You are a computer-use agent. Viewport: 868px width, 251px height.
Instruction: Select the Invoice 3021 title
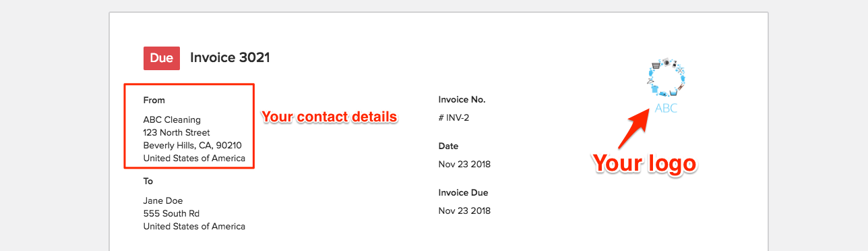(x=230, y=58)
